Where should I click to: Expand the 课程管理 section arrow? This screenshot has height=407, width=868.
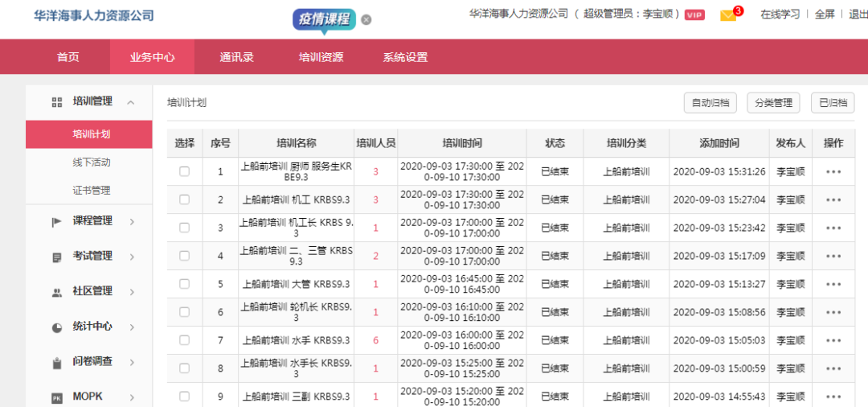click(x=131, y=221)
